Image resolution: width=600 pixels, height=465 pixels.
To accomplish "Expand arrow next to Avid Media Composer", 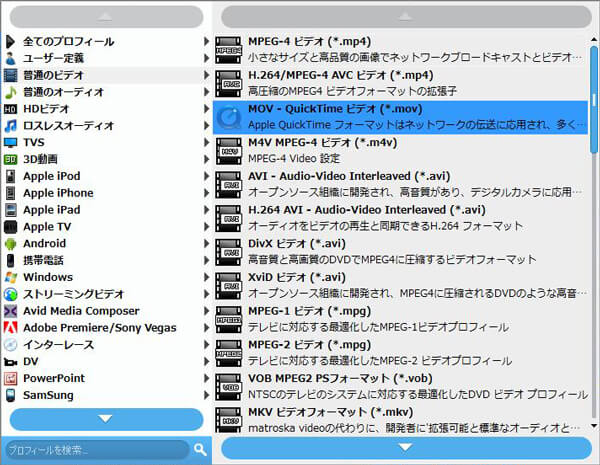I will [x=206, y=311].
